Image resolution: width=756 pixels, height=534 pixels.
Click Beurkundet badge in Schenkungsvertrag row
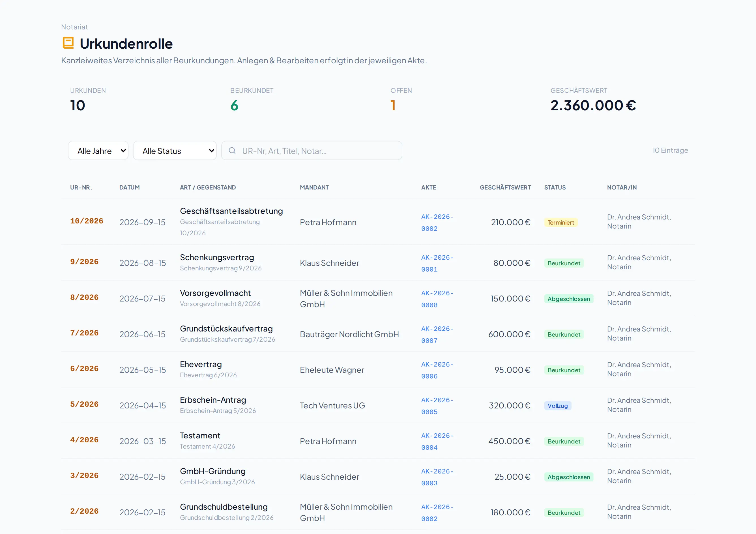pos(564,263)
